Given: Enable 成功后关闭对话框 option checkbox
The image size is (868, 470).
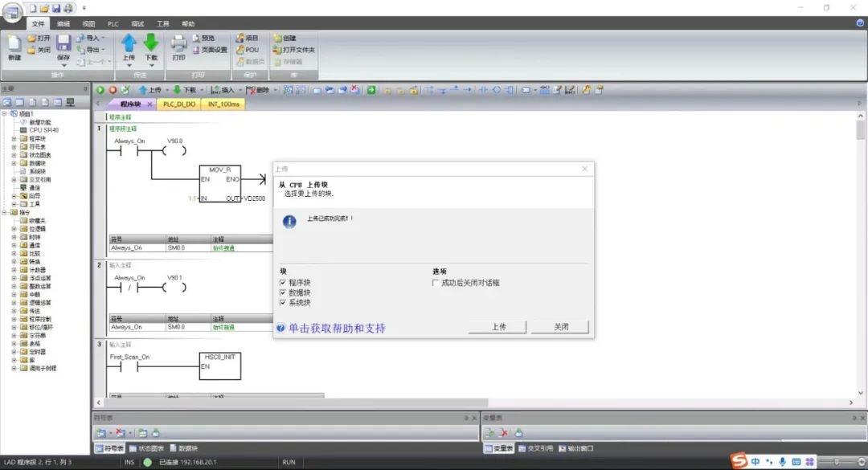Looking at the screenshot, I should [x=436, y=283].
